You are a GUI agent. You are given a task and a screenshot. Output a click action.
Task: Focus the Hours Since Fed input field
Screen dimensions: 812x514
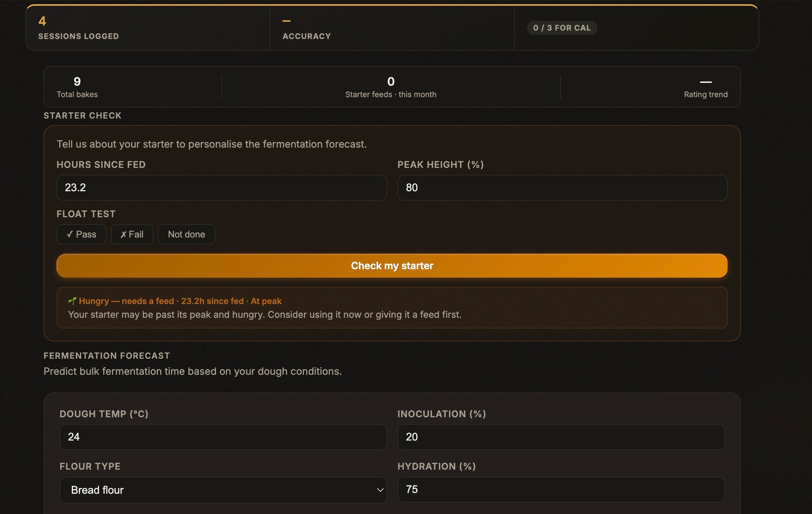(221, 187)
